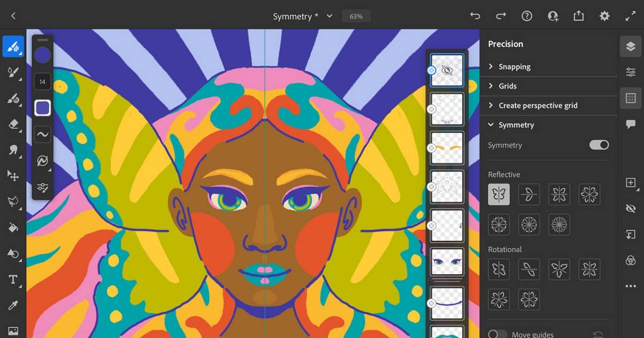The image size is (644, 338).
Task: Select the Paint Bucket fill tool
Action: point(13,227)
